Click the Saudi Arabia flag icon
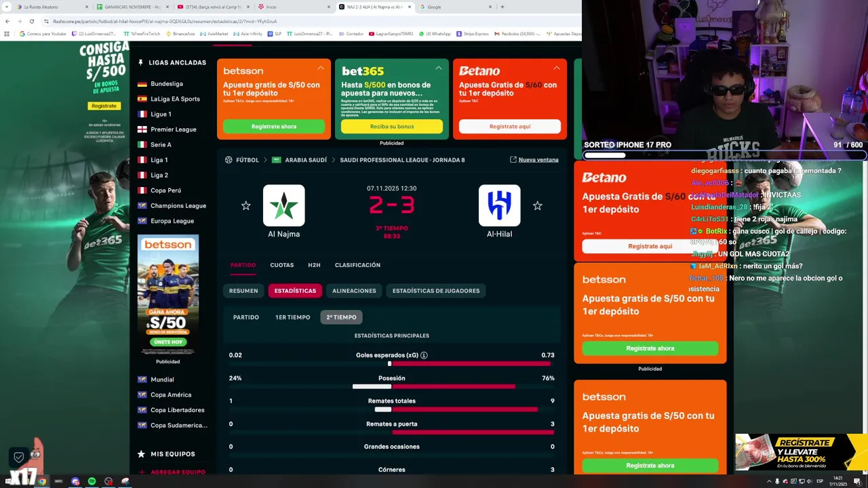The image size is (868, 488). pyautogui.click(x=276, y=160)
